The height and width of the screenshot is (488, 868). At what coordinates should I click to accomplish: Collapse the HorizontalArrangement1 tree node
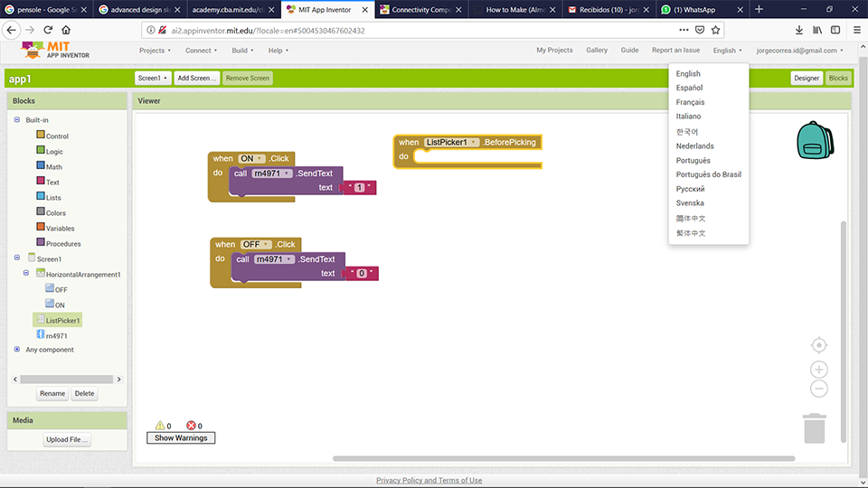tap(26, 273)
